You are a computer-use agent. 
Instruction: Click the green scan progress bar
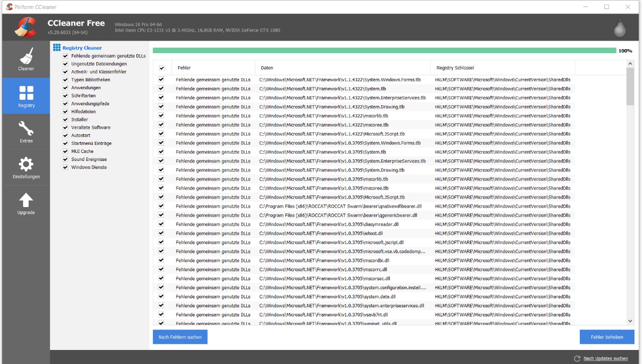(x=384, y=51)
